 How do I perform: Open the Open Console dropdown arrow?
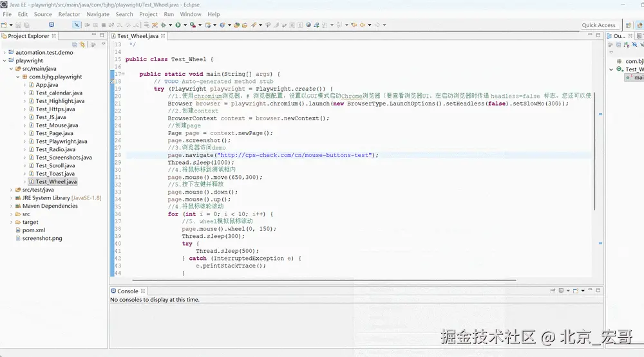point(583,291)
